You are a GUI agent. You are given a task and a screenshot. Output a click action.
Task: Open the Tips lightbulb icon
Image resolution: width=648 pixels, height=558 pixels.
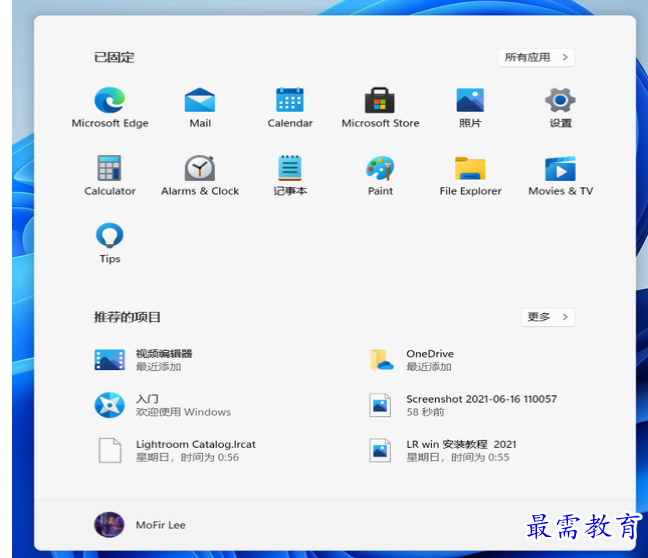click(110, 236)
